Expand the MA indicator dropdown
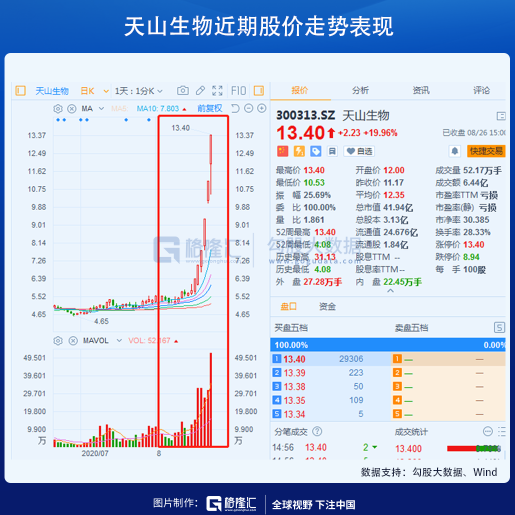The image size is (515, 515). 101,109
